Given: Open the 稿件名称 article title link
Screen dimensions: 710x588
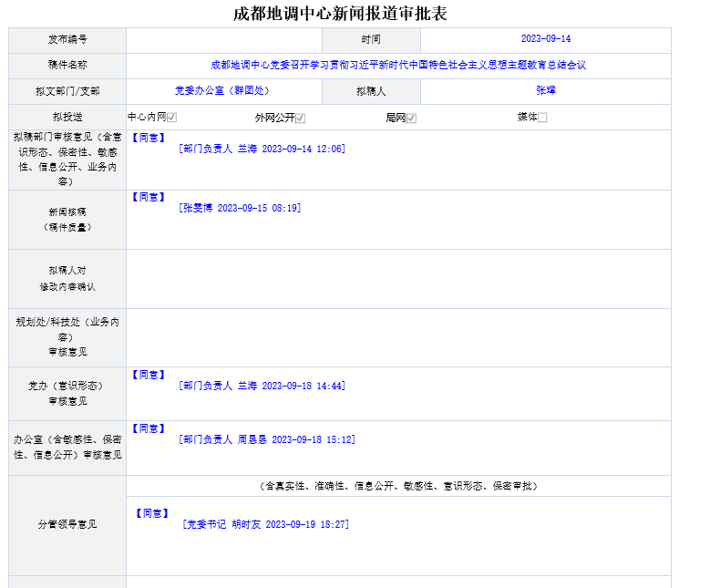Looking at the screenshot, I should tap(397, 66).
